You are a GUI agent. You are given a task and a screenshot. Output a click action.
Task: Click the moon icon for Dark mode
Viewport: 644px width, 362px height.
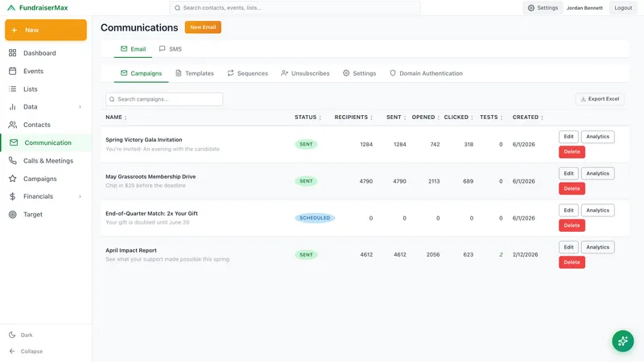pos(12,335)
